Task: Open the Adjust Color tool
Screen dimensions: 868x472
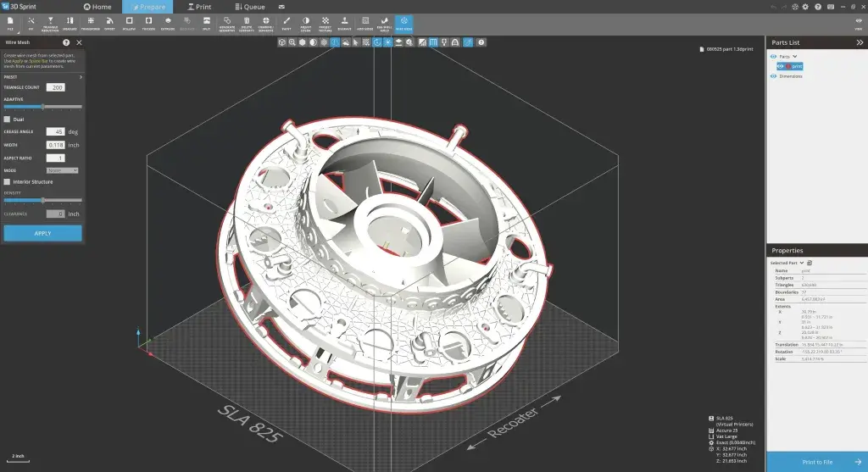Action: pyautogui.click(x=305, y=23)
